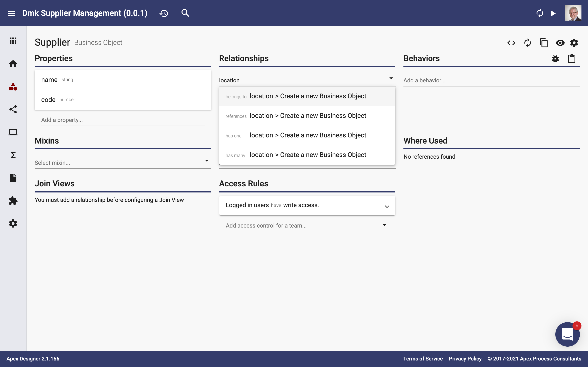Click the settings gear icon in toolbar
The height and width of the screenshot is (367, 588).
(575, 43)
